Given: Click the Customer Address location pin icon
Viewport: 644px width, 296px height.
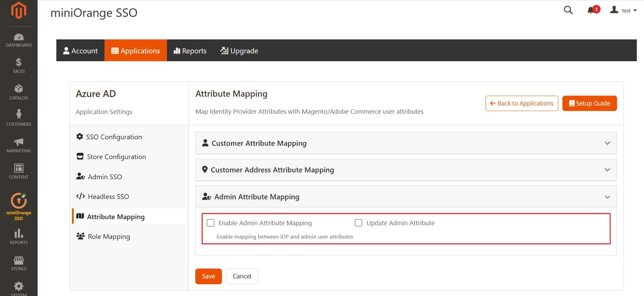Looking at the screenshot, I should [205, 169].
